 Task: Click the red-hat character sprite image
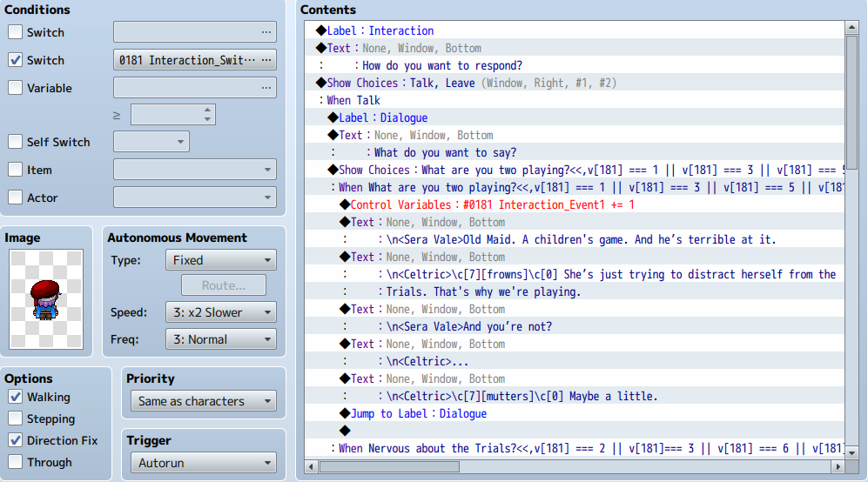[45, 299]
